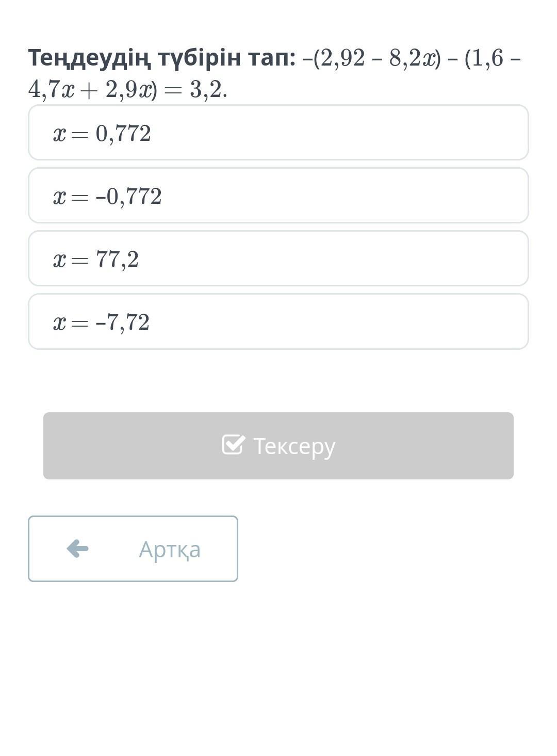Screen dimensions: 557x756
Task: Click the bold heading 'Теңдеудің түбірін тап:'
Action: (161, 58)
